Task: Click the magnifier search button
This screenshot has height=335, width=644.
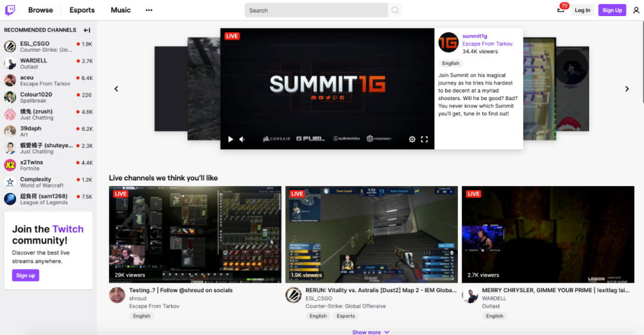Action: point(395,10)
